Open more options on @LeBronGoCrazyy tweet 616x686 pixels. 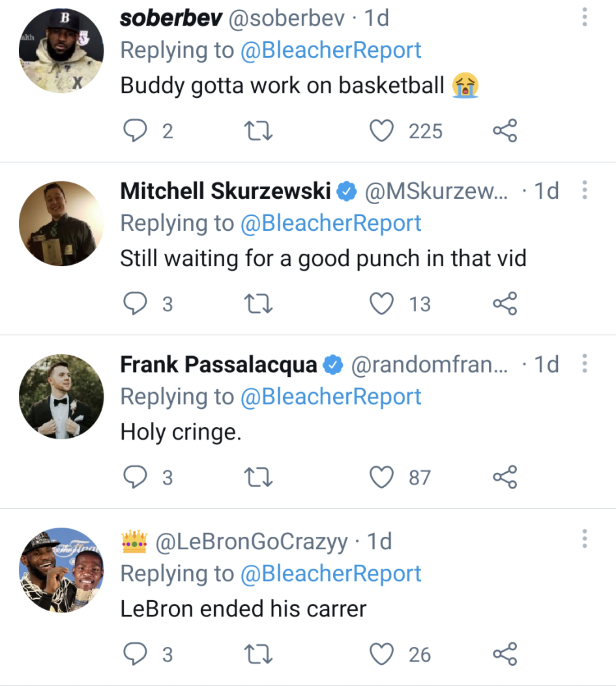point(584,538)
